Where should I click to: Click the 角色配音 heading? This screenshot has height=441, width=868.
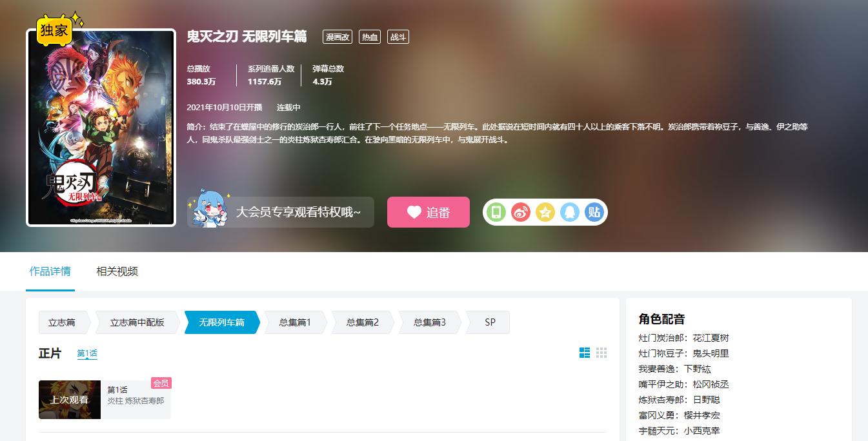pos(661,319)
